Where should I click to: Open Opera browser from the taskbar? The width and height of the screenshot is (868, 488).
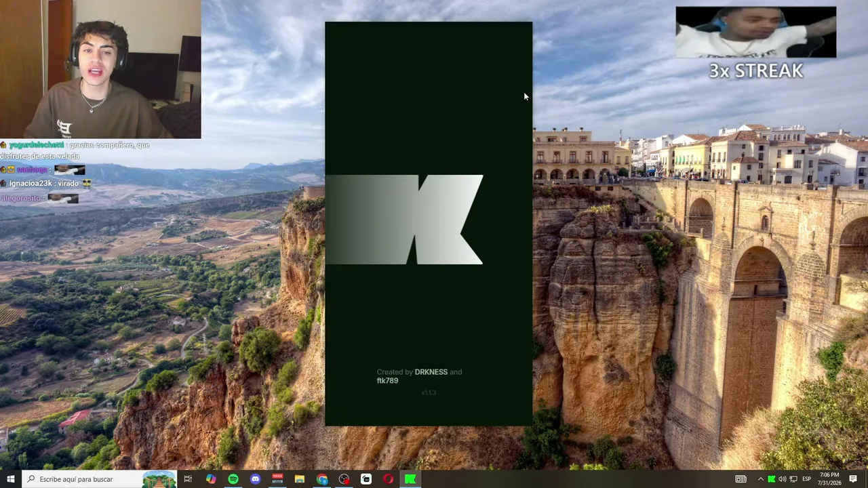(388, 479)
